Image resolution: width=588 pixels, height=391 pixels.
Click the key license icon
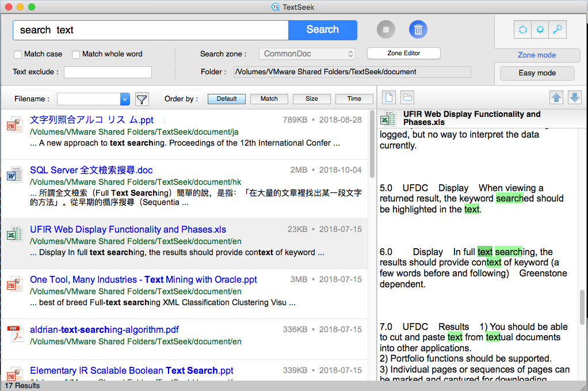(x=558, y=29)
